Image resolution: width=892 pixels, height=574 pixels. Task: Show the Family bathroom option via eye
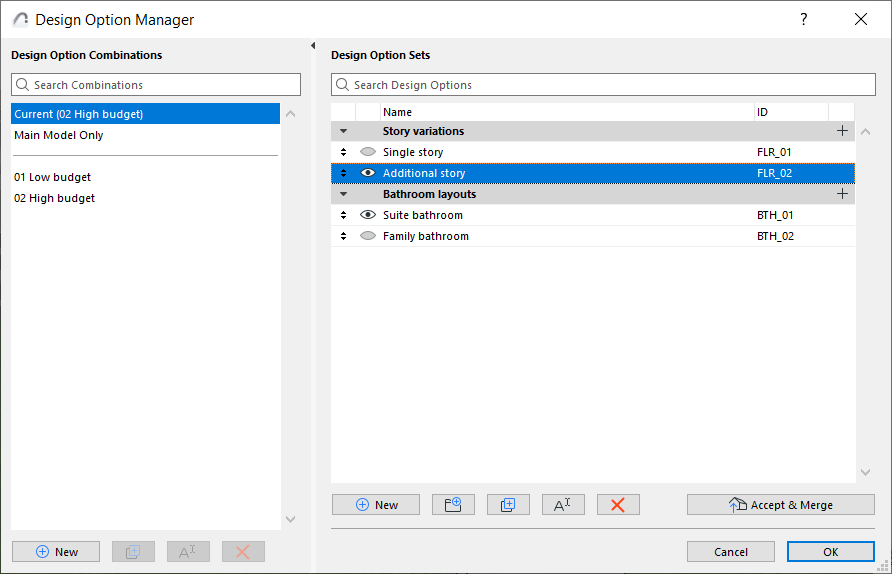[x=368, y=236]
